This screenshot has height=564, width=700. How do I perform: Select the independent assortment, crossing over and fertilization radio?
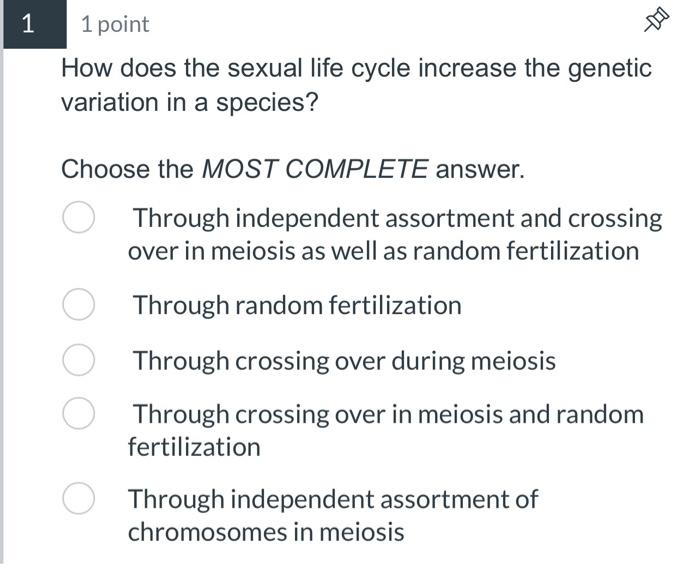coord(79,218)
